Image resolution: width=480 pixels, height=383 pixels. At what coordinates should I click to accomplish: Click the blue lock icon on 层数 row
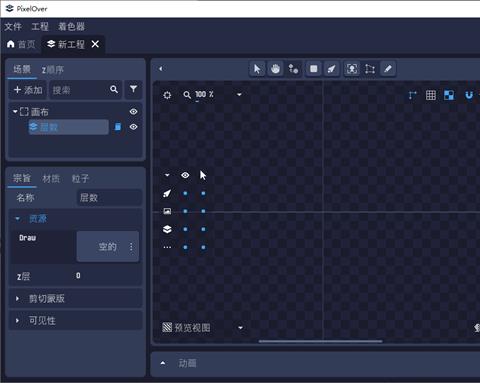point(118,127)
